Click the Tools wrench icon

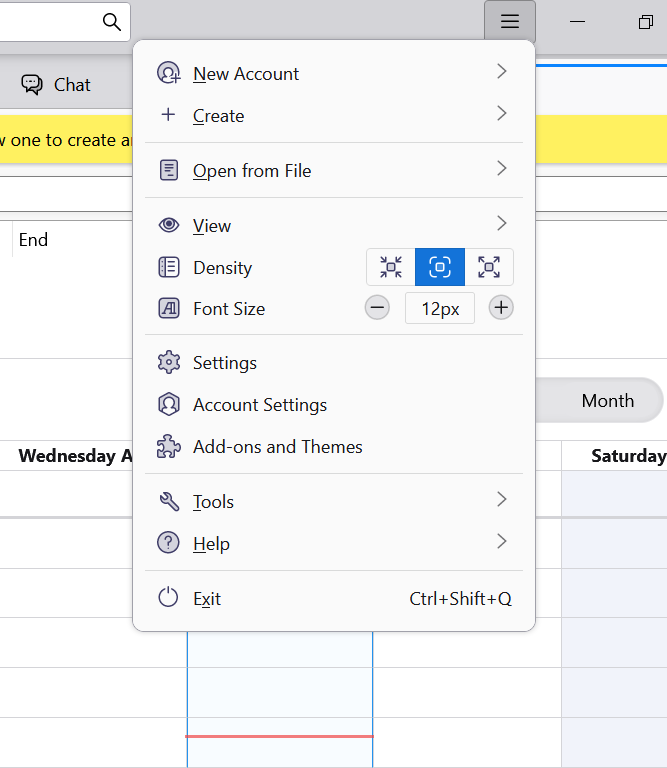pos(169,502)
